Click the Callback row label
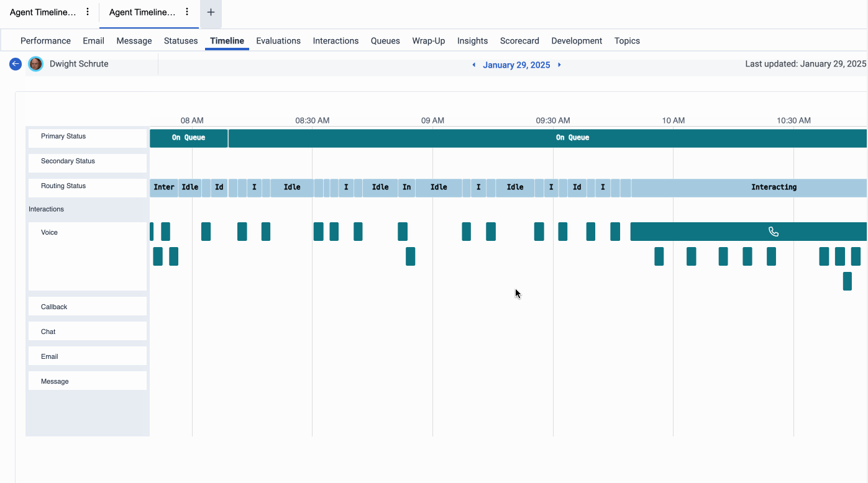 pyautogui.click(x=54, y=307)
